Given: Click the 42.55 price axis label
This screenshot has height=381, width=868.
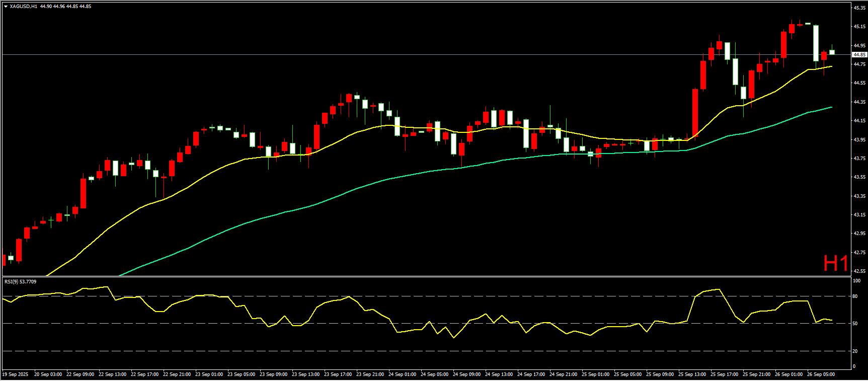Looking at the screenshot, I should [x=859, y=271].
